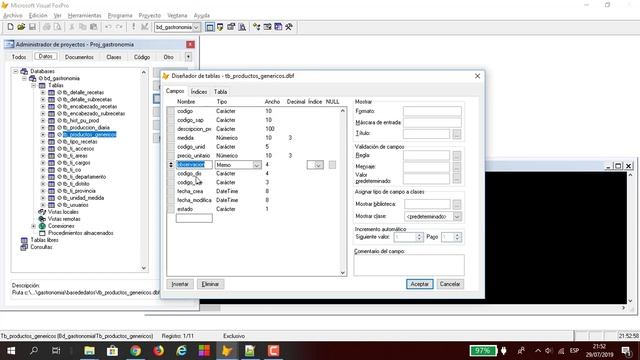The width and height of the screenshot is (640, 360).
Task: Click the Run exclamation mark icon
Action: [x=133, y=27]
